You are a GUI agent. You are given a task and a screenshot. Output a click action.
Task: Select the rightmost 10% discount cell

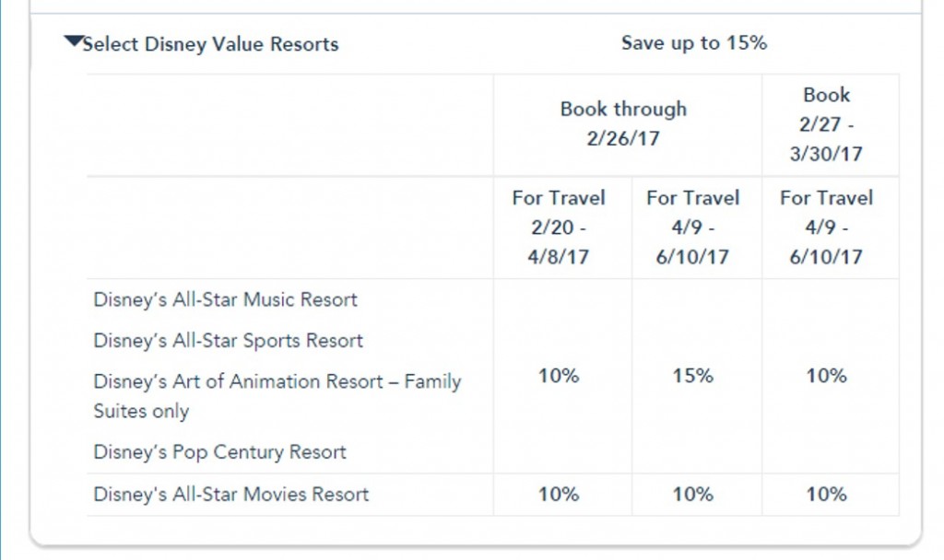pyautogui.click(x=828, y=375)
